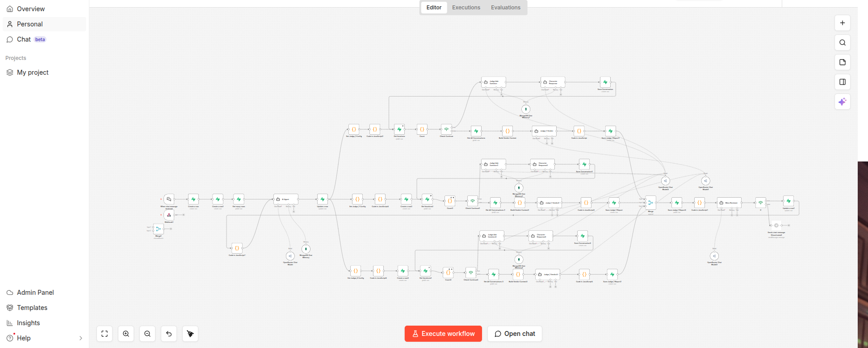Add a new node with plus button

coord(843,23)
